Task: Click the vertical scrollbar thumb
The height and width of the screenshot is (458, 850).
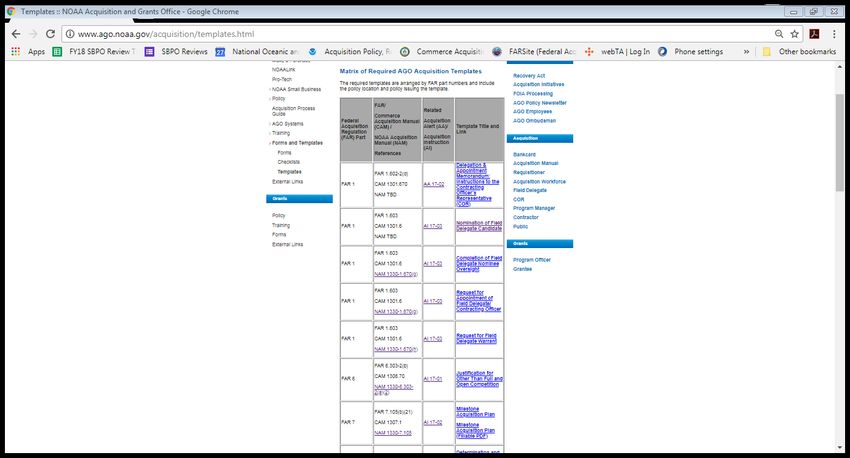Action: pos(840,143)
